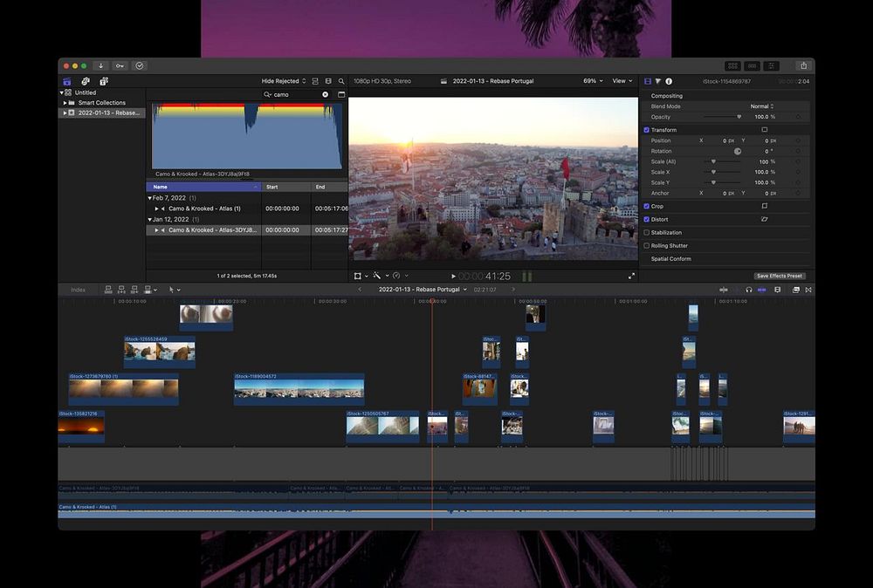Open the 69% viewer zoom dropdown

click(x=593, y=81)
